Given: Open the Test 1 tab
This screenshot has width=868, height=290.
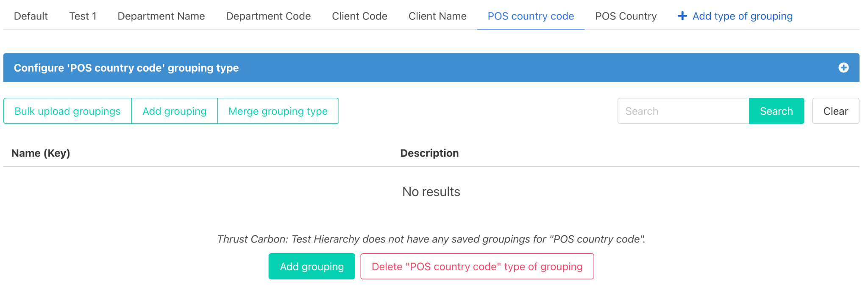Looking at the screenshot, I should coord(83,16).
